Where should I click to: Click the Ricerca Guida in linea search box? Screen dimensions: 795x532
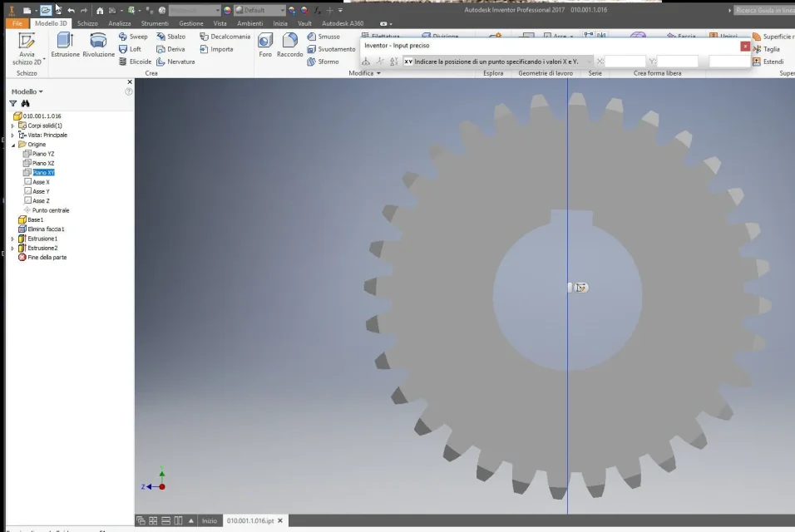764,10
